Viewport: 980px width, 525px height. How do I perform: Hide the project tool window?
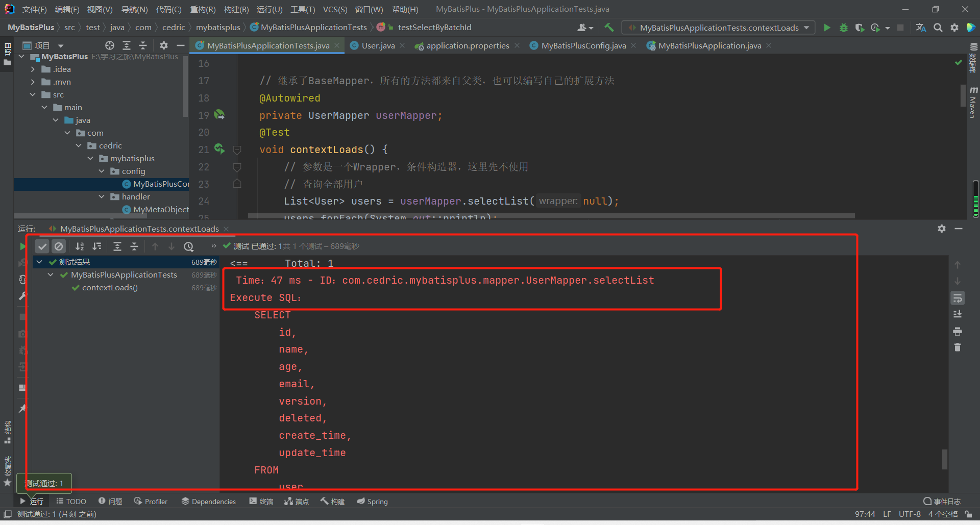point(181,45)
